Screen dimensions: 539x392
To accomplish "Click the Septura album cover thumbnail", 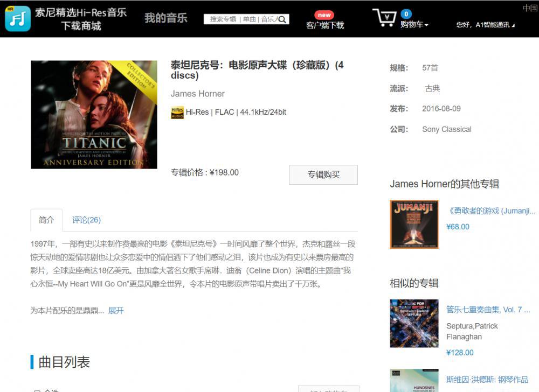I will coord(414,324).
